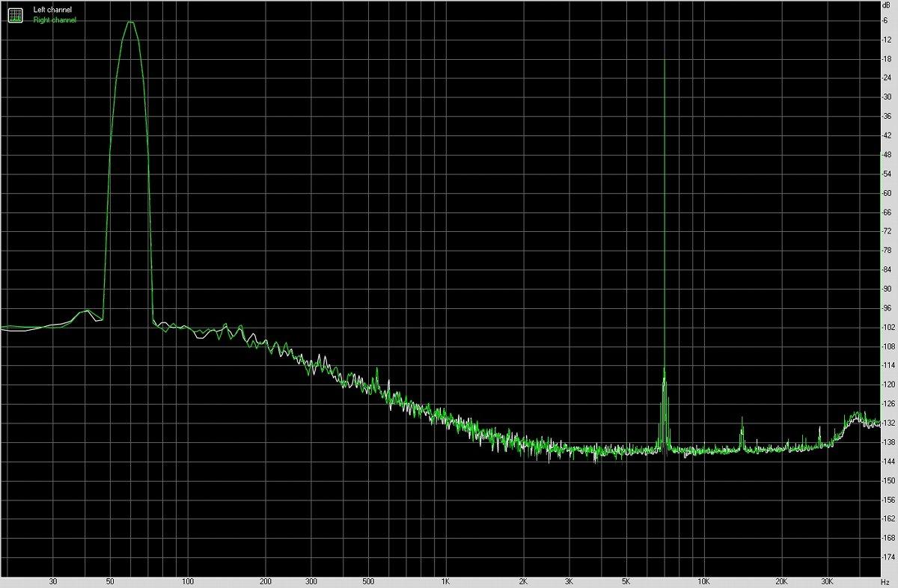Screen dimensions: 898x588
Task: Click the -24 dB axis label
Action: [887, 77]
